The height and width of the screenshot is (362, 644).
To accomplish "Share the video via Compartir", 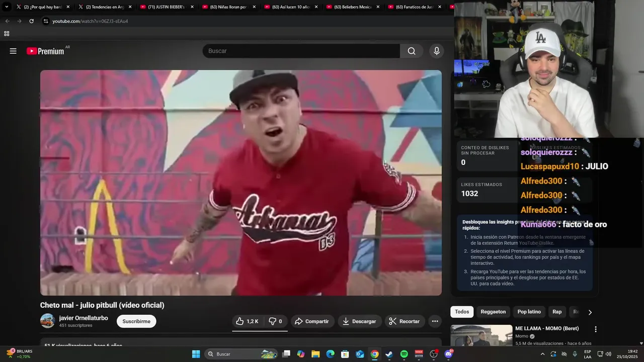I will pyautogui.click(x=312, y=321).
